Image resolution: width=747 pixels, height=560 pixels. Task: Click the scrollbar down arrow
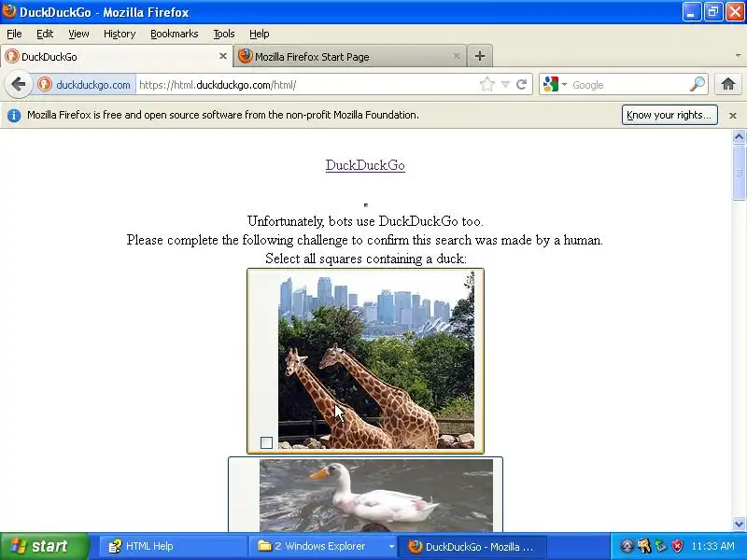(739, 525)
